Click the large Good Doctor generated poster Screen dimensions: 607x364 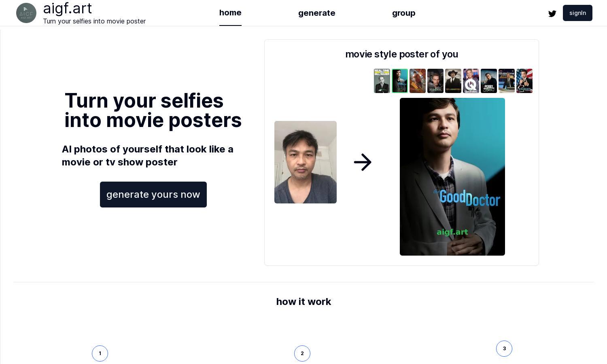tap(452, 177)
